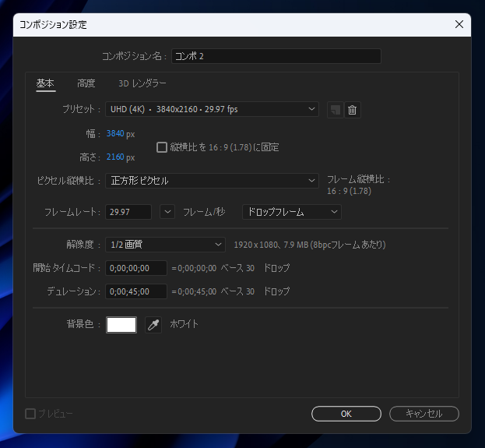The image size is (485, 448).
Task: Toggle 縦横比を16:9に固定 checkbox
Action: pyautogui.click(x=162, y=147)
